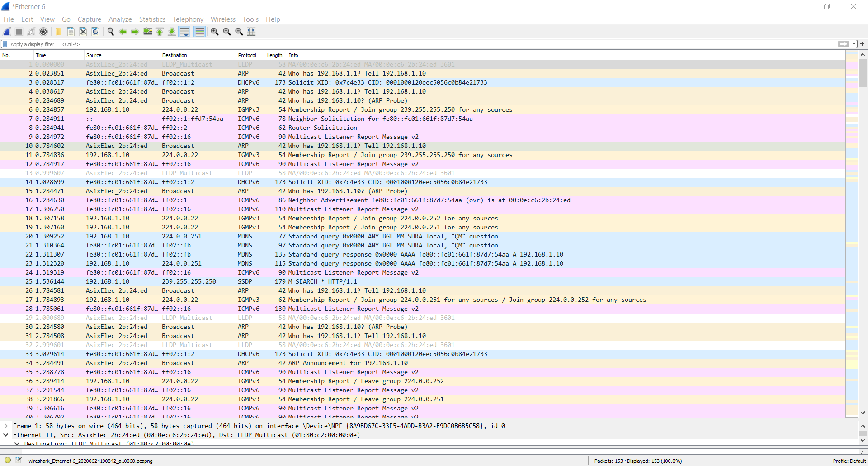The width and height of the screenshot is (868, 466).
Task: Click packet list scroll up arrow
Action: 863,55
